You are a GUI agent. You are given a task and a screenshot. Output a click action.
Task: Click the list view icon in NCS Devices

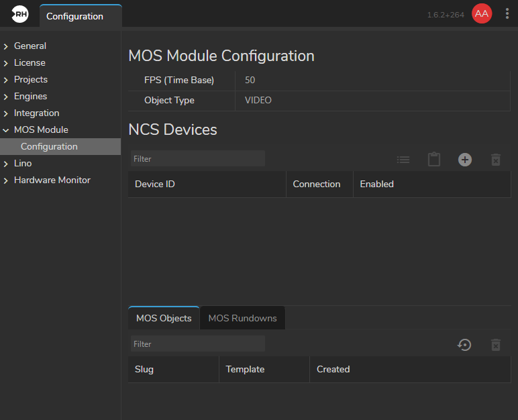[403, 160]
